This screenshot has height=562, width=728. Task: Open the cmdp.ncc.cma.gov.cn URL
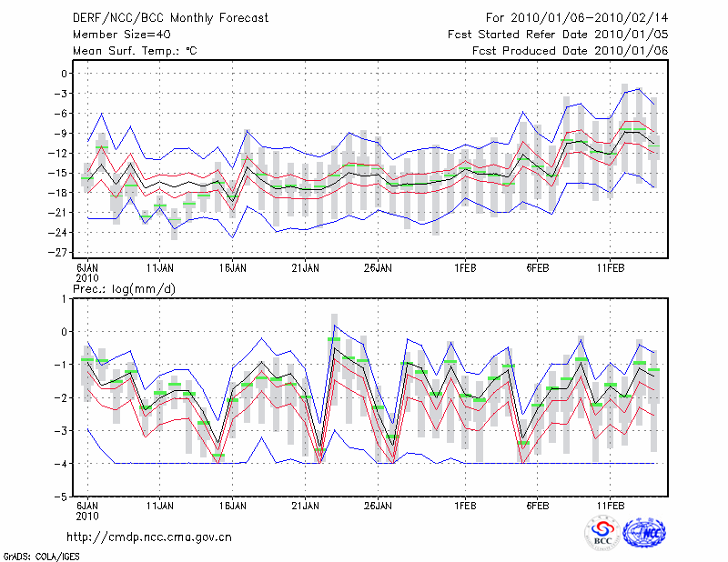click(149, 537)
